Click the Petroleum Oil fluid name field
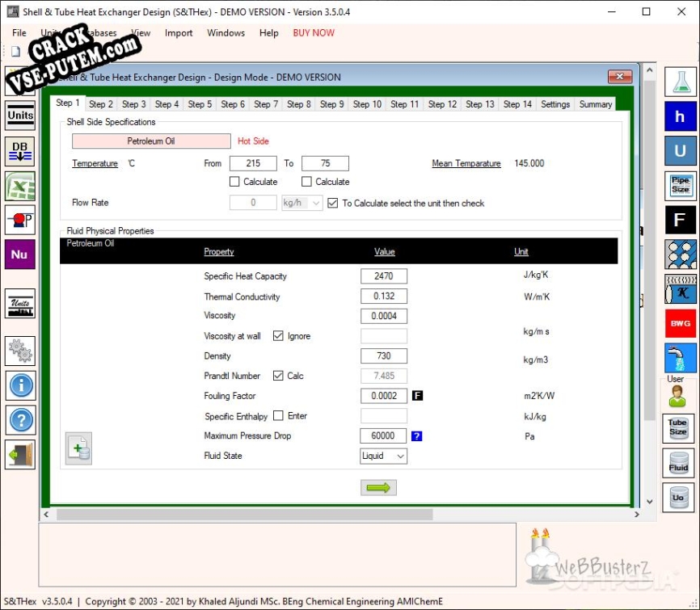Viewport: 700px width, 610px height. tap(151, 141)
